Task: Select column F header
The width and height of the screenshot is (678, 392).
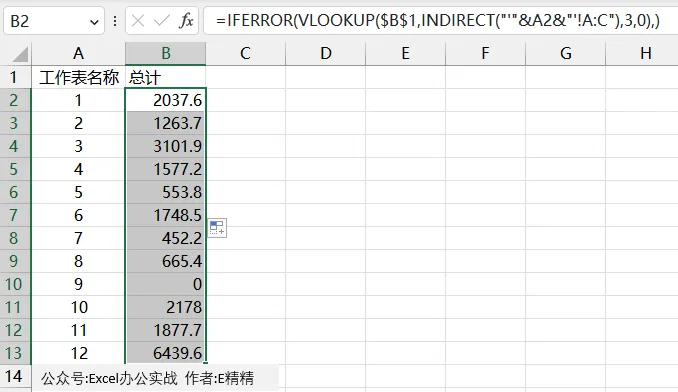Action: point(485,54)
